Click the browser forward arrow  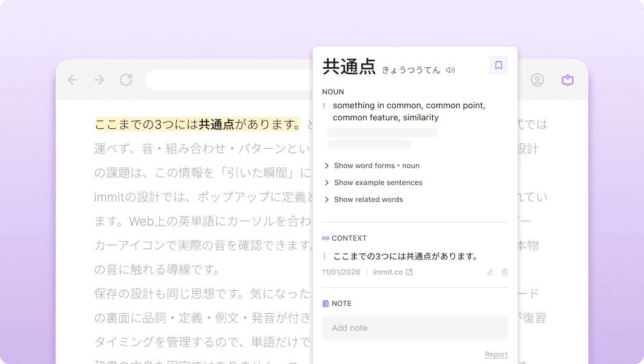[99, 80]
